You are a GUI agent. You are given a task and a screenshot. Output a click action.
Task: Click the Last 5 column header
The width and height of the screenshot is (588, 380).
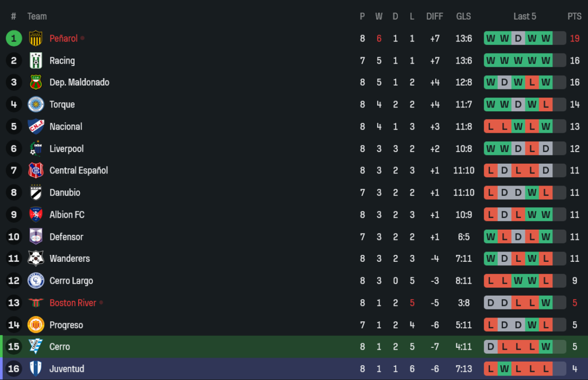[x=525, y=17]
